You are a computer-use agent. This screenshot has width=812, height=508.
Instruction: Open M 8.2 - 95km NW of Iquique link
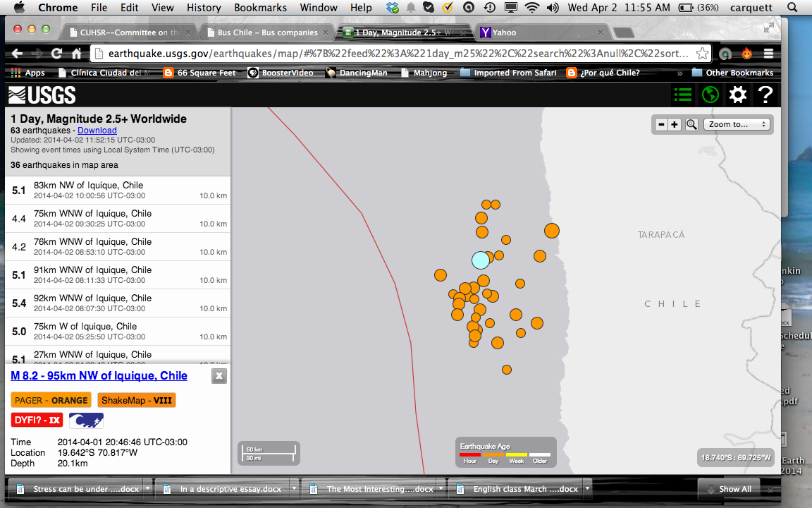coord(99,376)
